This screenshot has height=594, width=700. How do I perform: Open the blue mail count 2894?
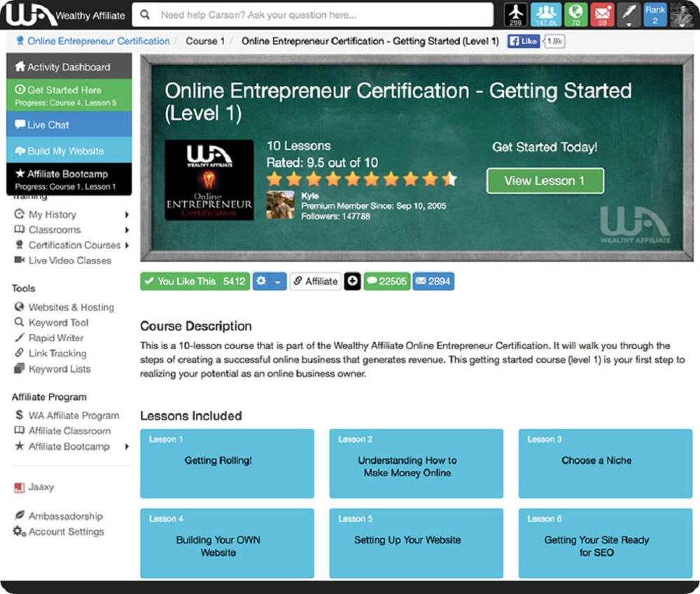[433, 282]
